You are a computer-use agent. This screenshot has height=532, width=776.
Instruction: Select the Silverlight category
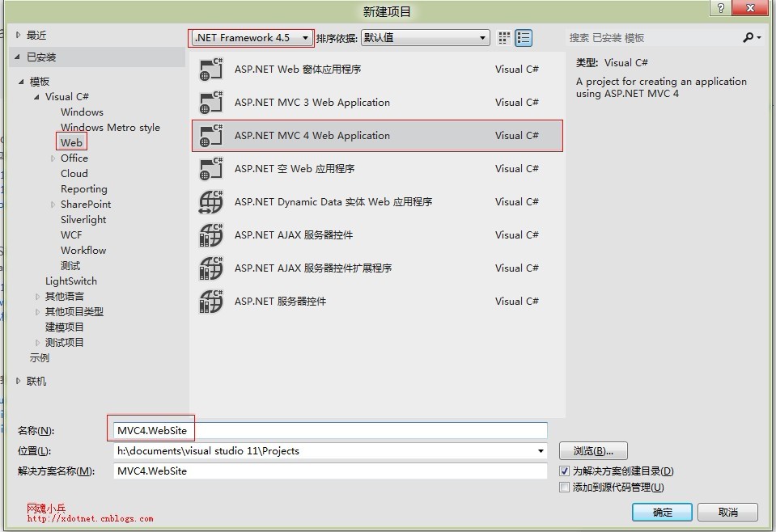pos(83,220)
